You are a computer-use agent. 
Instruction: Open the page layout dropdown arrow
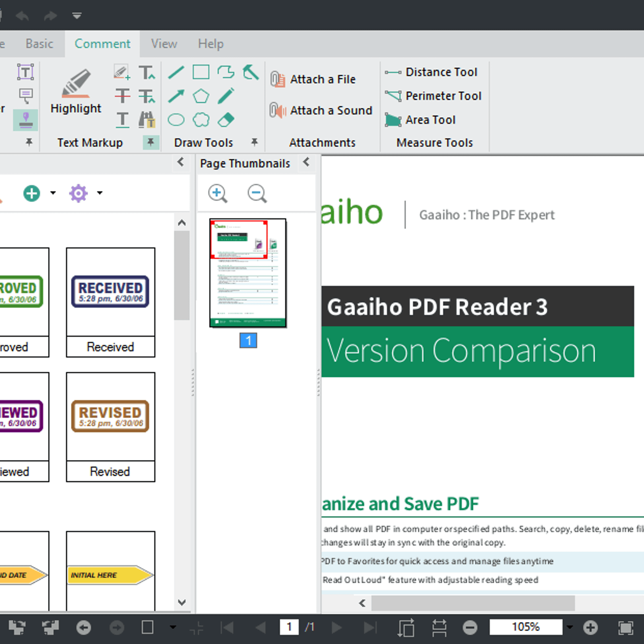point(173,627)
